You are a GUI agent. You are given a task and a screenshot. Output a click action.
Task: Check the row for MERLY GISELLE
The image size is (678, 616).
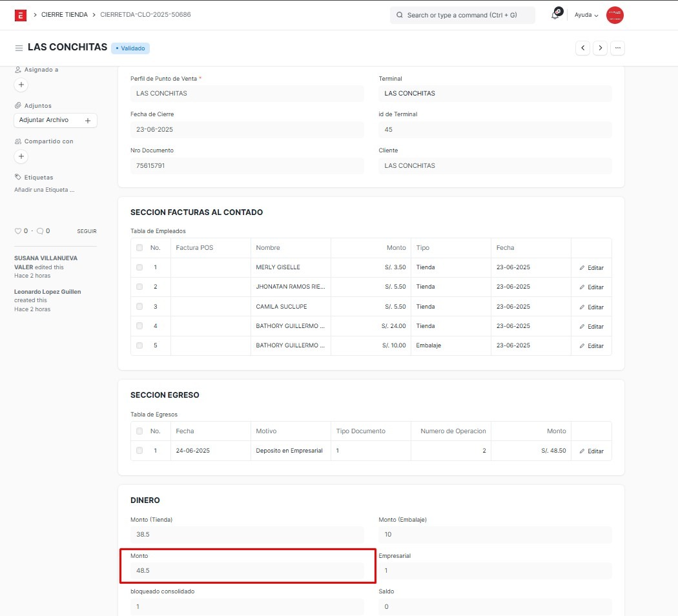pos(139,267)
